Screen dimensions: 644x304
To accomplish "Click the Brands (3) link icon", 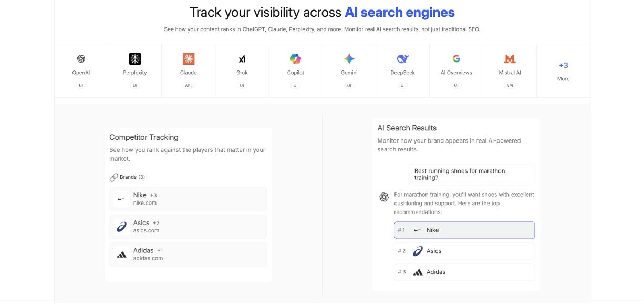I will pos(114,177).
